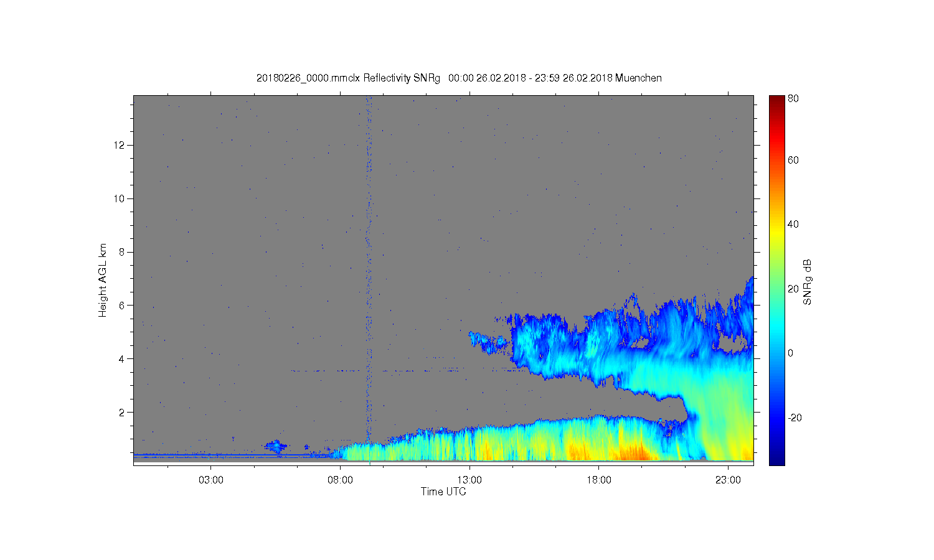This screenshot has height=560, width=934.
Task: Click the '23:00' time tick label
Action: coord(728,480)
